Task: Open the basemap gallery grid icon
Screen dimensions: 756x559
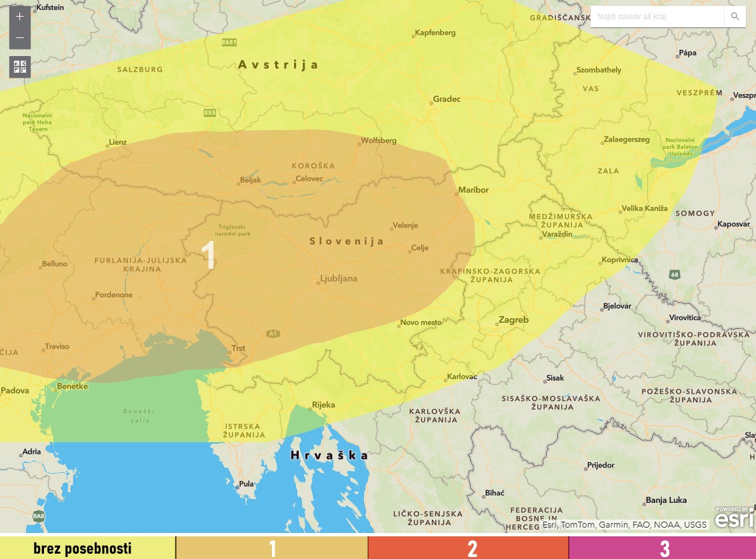Action: 20,67
